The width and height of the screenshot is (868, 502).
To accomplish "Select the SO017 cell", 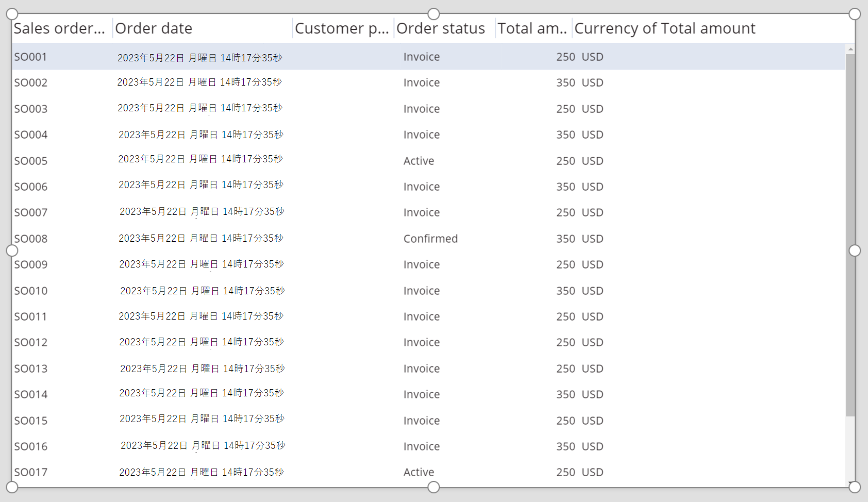I will (x=30, y=472).
